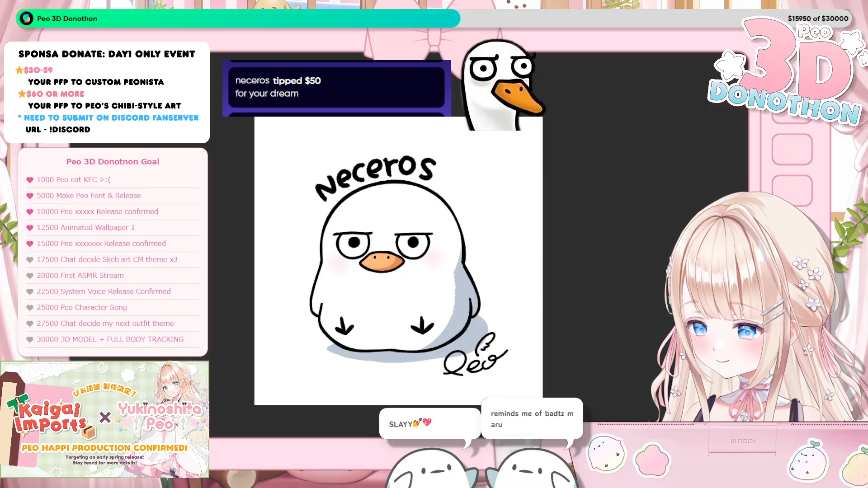
Task: Click the heart beside 30000 3D MODEL goal
Action: pyautogui.click(x=30, y=339)
